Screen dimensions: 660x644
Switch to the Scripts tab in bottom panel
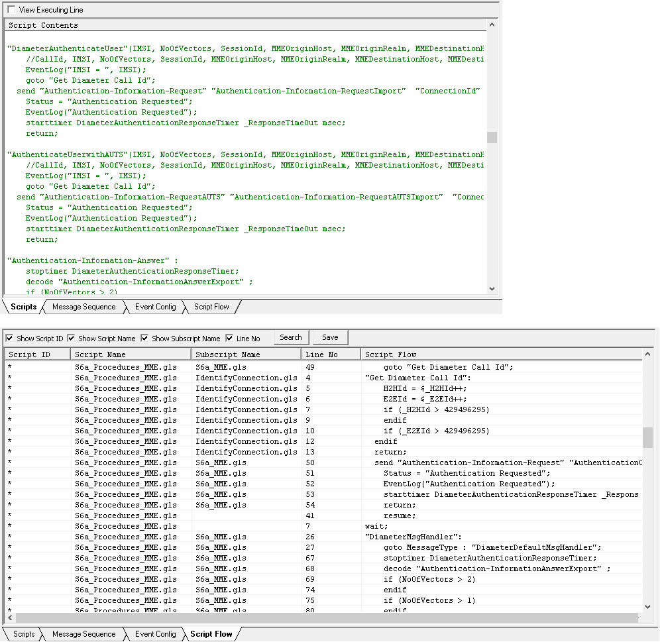pyautogui.click(x=22, y=634)
